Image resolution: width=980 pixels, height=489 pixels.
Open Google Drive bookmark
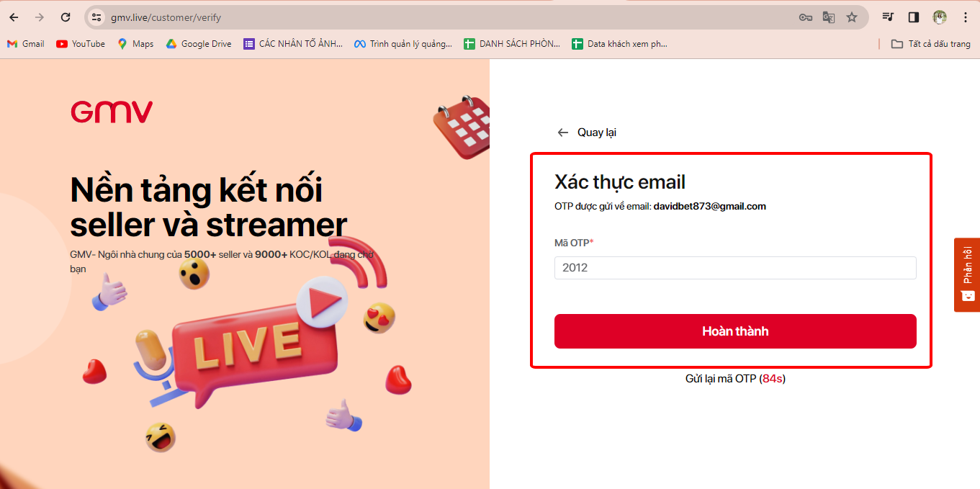(199, 44)
